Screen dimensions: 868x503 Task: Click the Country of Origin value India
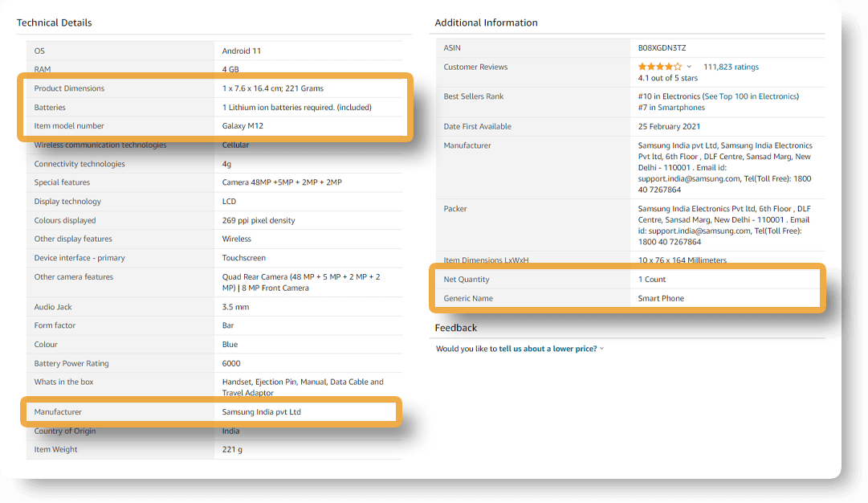(230, 431)
